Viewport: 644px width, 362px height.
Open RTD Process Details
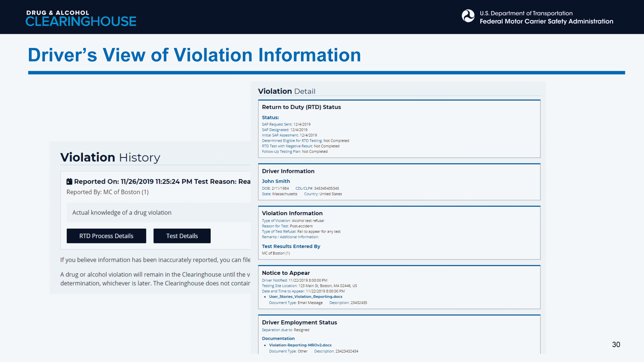click(106, 236)
